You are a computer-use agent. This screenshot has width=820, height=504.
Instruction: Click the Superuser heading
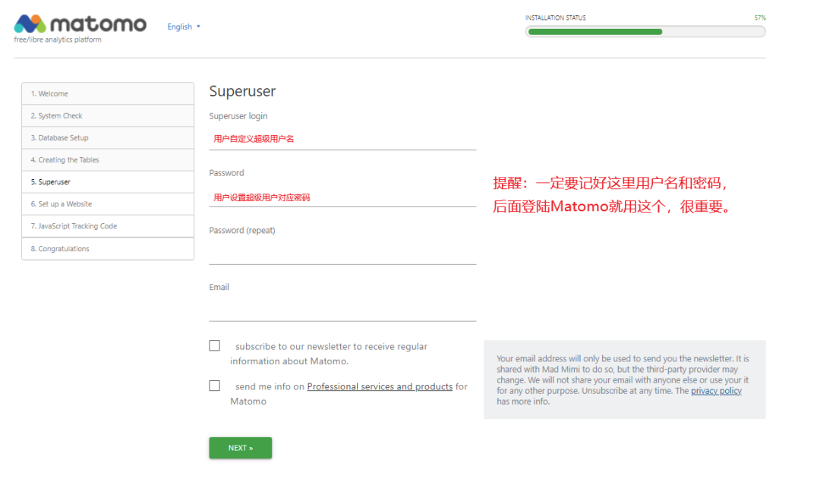pos(242,91)
